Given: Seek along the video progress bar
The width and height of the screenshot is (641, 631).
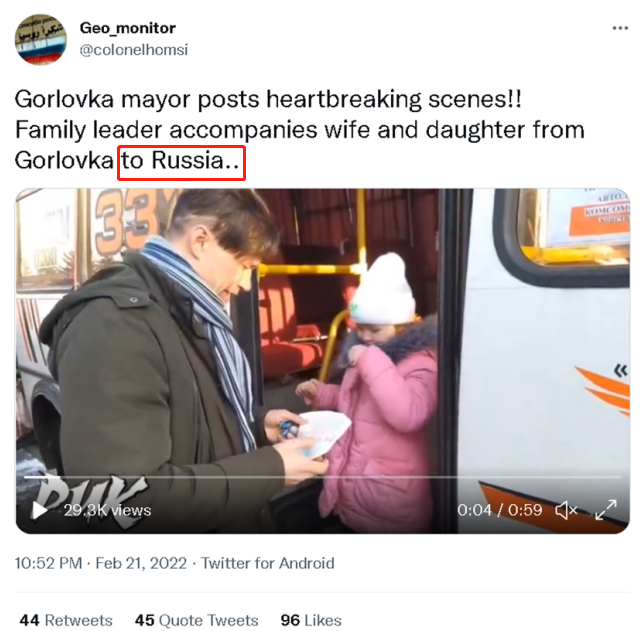Looking at the screenshot, I should (x=322, y=477).
